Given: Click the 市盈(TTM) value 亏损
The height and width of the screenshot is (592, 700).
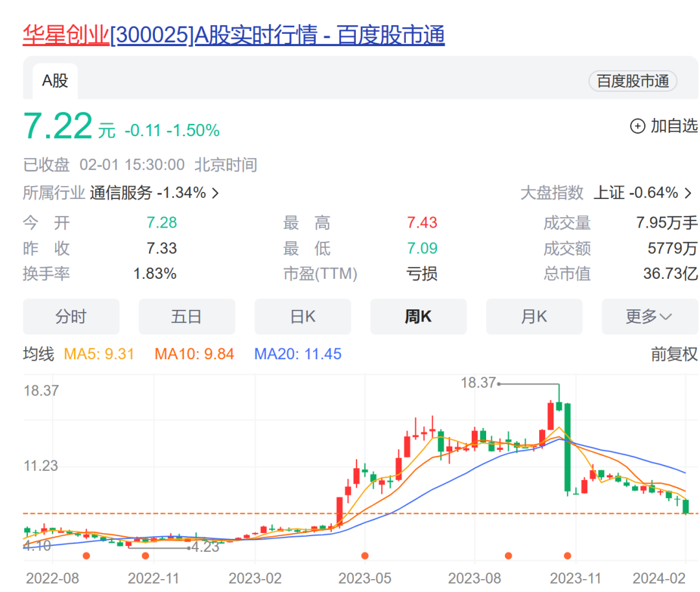Looking at the screenshot, I should (422, 274).
